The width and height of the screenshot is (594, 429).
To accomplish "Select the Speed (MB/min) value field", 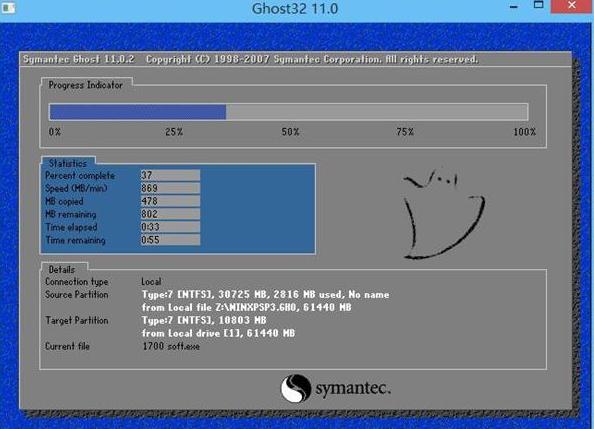I will pos(170,188).
